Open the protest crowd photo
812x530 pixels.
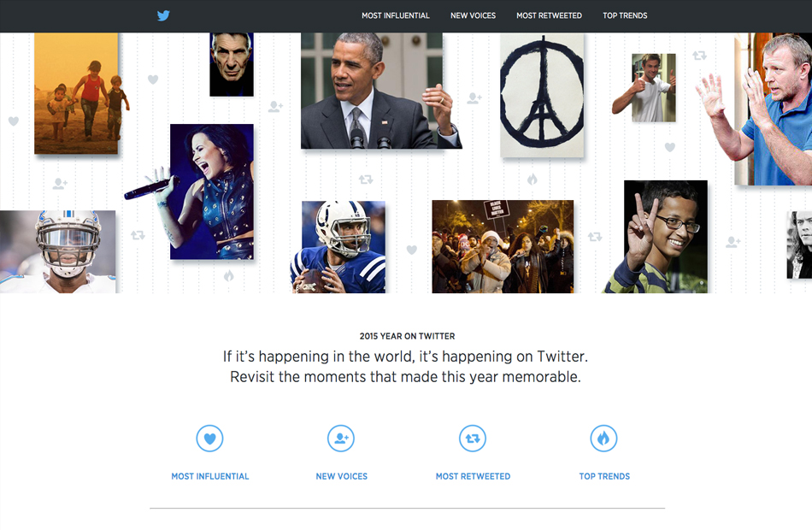(502, 247)
